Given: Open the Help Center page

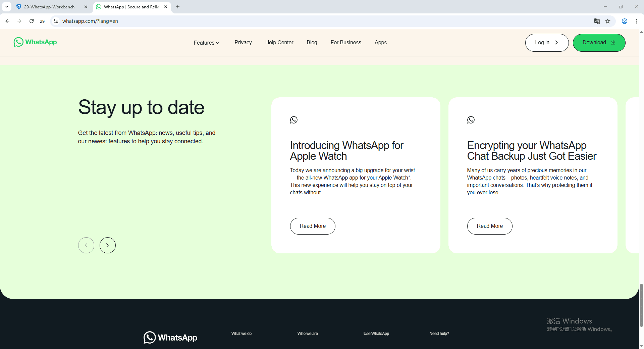Looking at the screenshot, I should pos(279,42).
